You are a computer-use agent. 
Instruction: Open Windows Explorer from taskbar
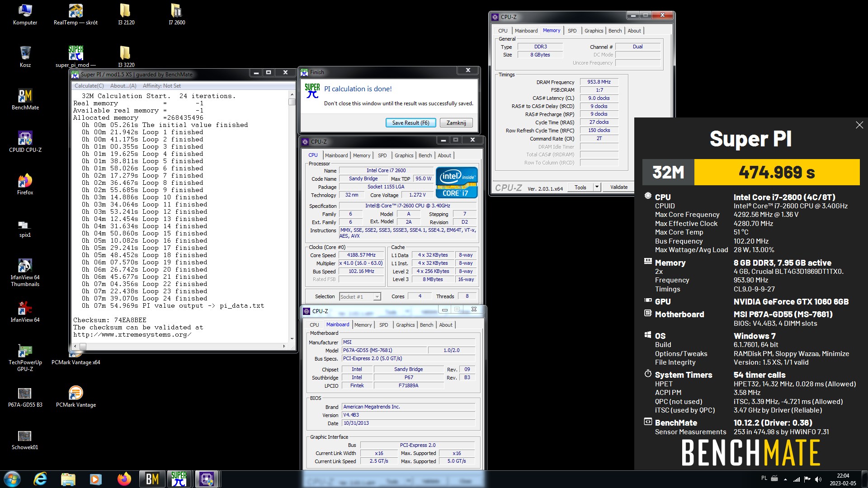(68, 479)
